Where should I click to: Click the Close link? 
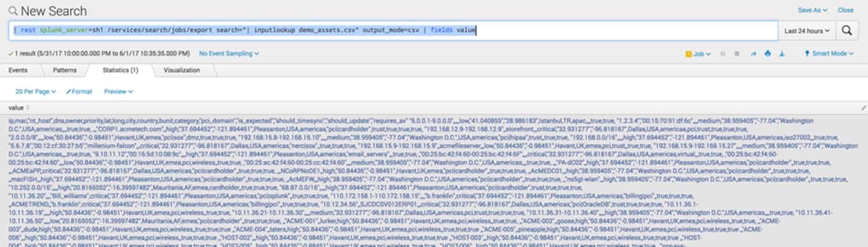click(846, 10)
